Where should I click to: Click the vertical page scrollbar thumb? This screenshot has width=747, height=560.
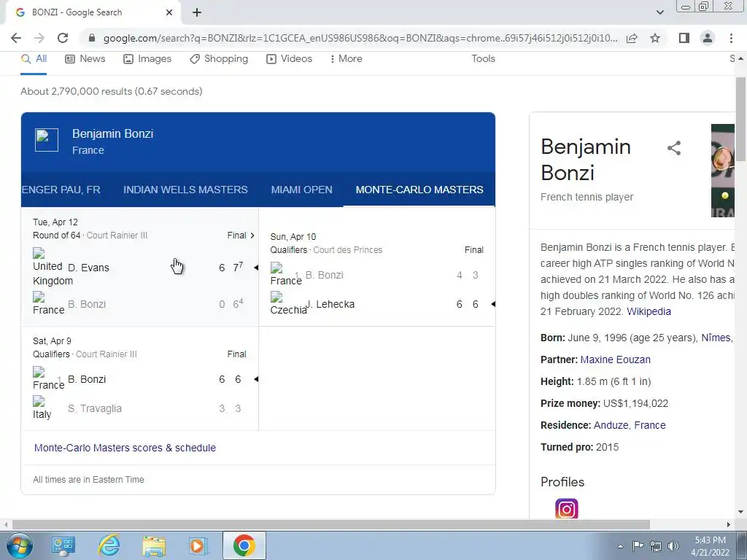click(x=740, y=119)
